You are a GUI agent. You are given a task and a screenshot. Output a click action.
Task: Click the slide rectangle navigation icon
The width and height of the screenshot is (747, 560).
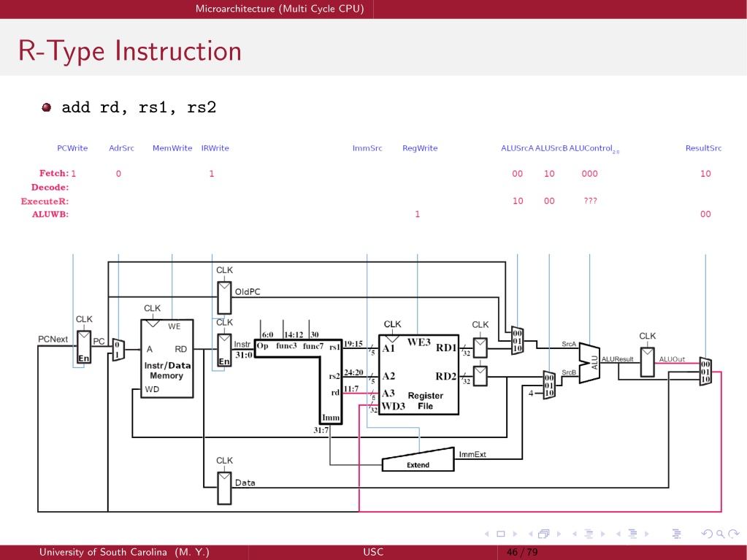click(501, 534)
